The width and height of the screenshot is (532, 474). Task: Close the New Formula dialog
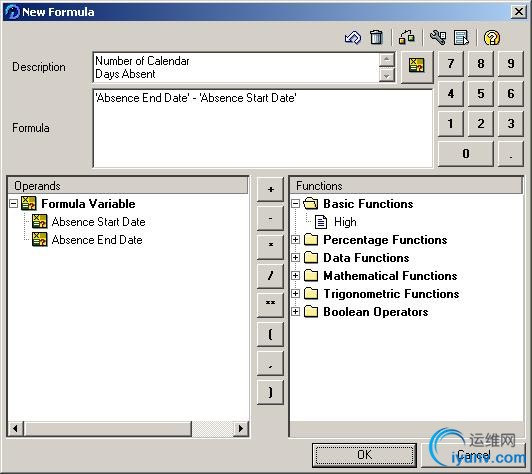click(519, 12)
